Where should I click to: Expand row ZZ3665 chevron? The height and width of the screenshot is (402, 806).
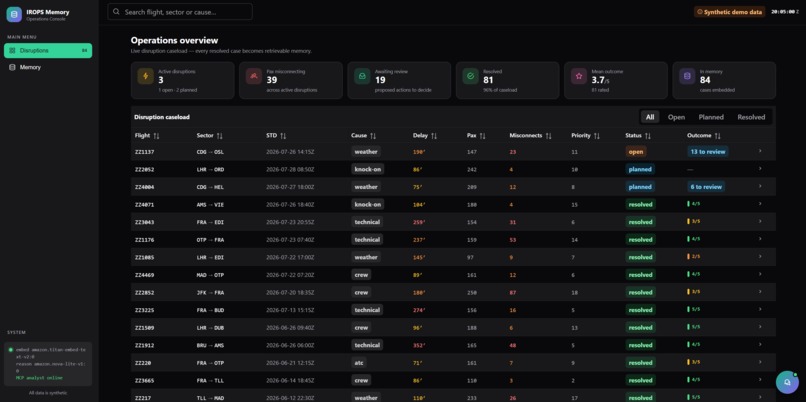(760, 379)
